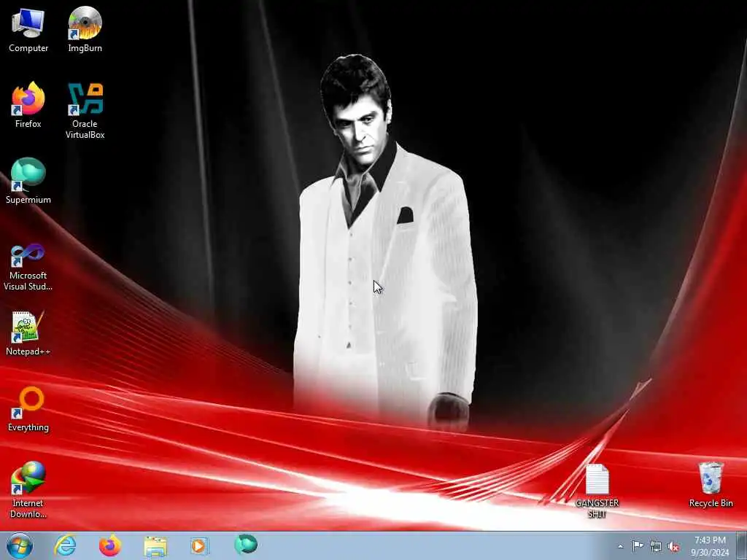Show hidden system tray icons
The image size is (747, 560).
click(x=620, y=546)
